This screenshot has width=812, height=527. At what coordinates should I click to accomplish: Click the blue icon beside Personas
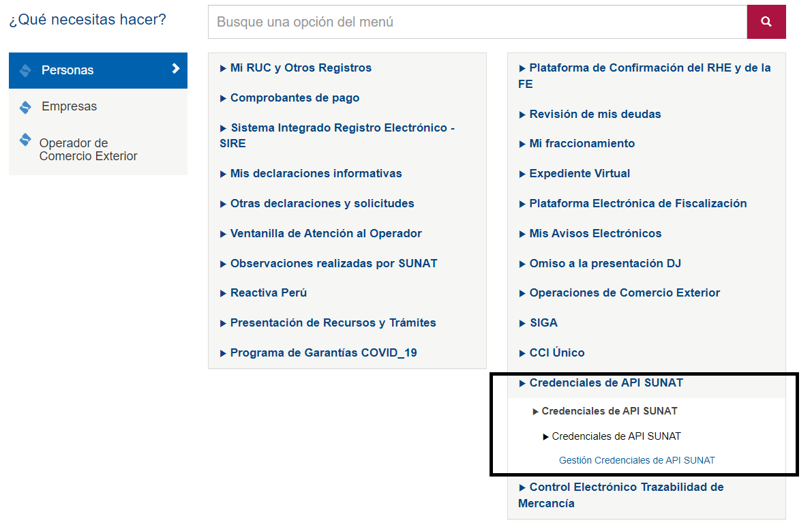(25, 70)
